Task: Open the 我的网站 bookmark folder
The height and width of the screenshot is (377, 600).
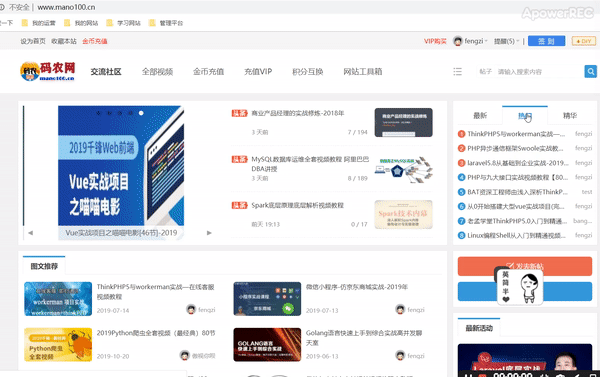Action: 81,23
